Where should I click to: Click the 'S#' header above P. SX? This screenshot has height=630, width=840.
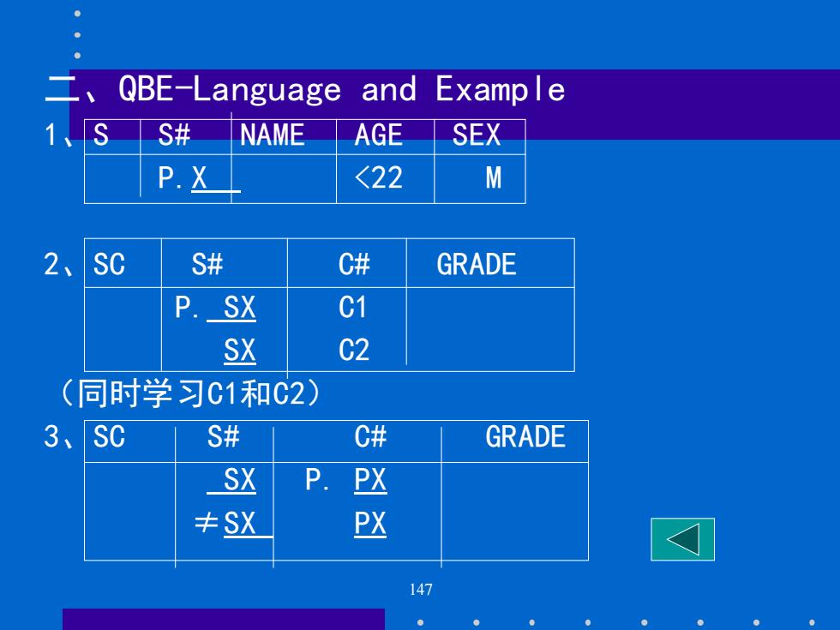point(207,264)
